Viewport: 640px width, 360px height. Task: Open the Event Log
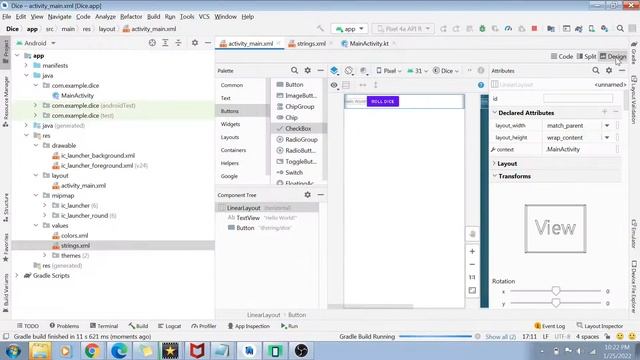coord(549,326)
